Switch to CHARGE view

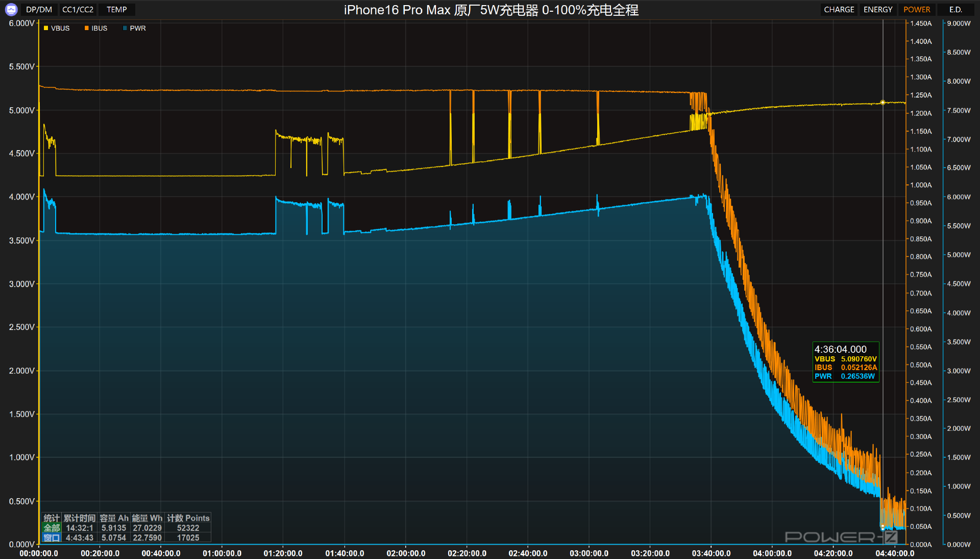pyautogui.click(x=839, y=9)
